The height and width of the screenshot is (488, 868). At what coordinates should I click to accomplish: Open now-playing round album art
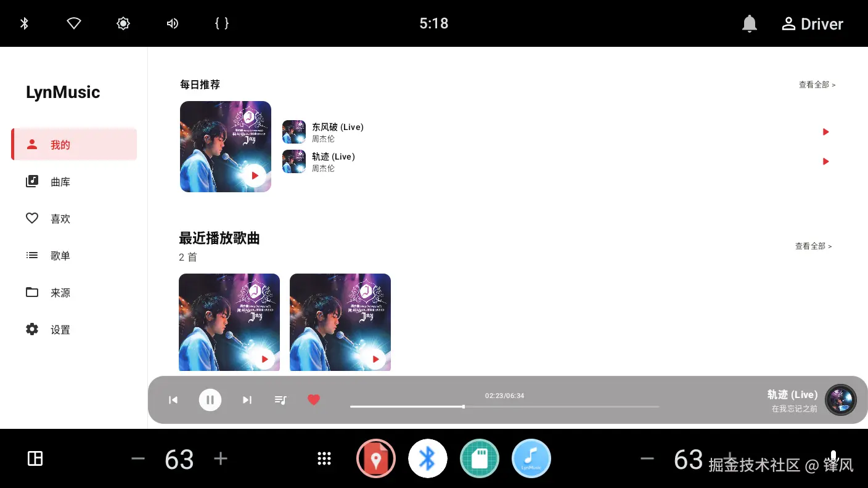coord(841,400)
